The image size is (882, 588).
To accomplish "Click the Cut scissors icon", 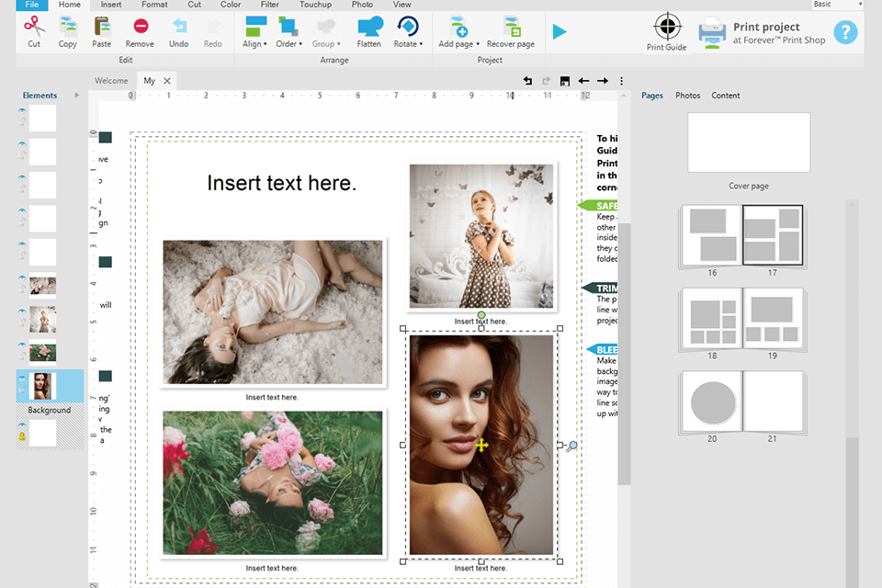I will [x=34, y=26].
